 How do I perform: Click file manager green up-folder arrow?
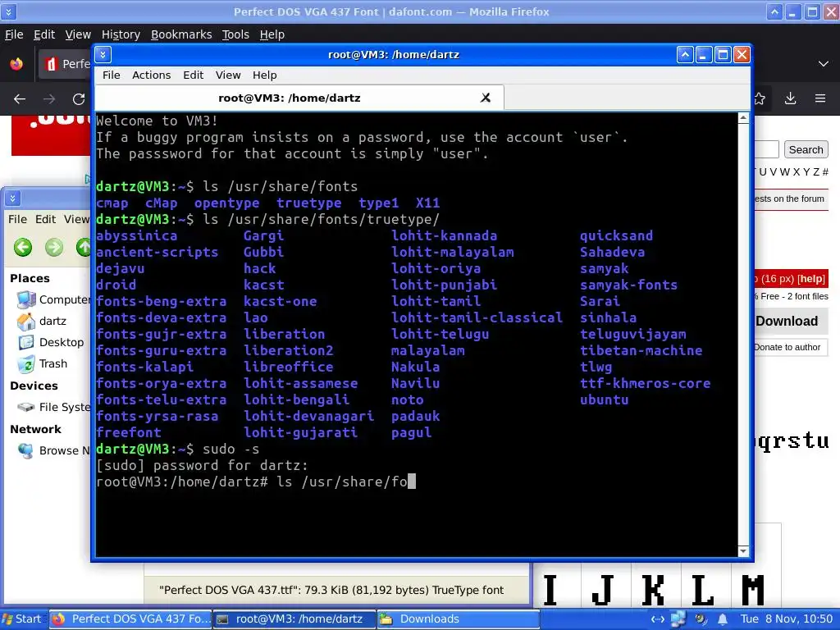click(x=83, y=248)
